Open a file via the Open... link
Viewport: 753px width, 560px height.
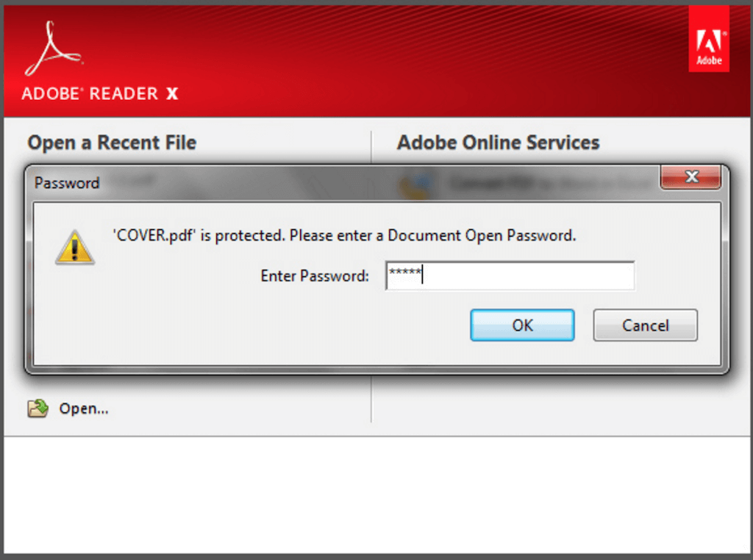coord(84,409)
